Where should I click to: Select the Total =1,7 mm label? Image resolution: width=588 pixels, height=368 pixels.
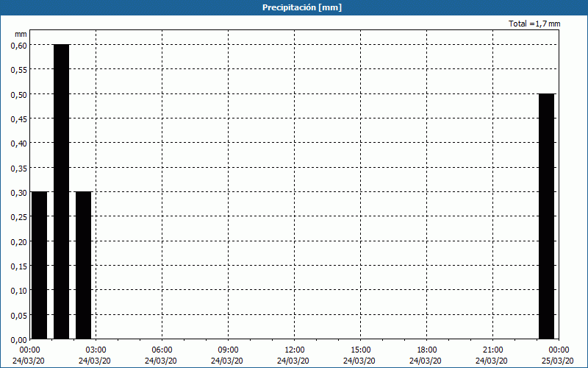[x=534, y=24]
